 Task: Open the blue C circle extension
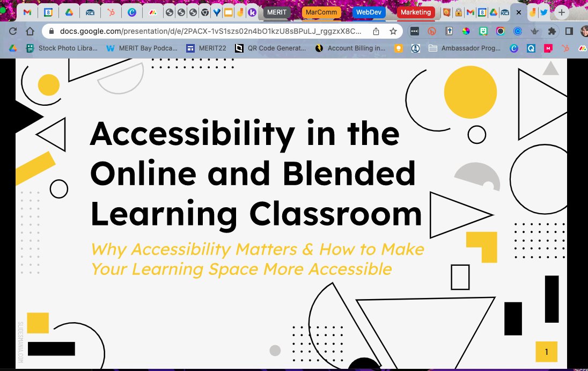pos(518,31)
